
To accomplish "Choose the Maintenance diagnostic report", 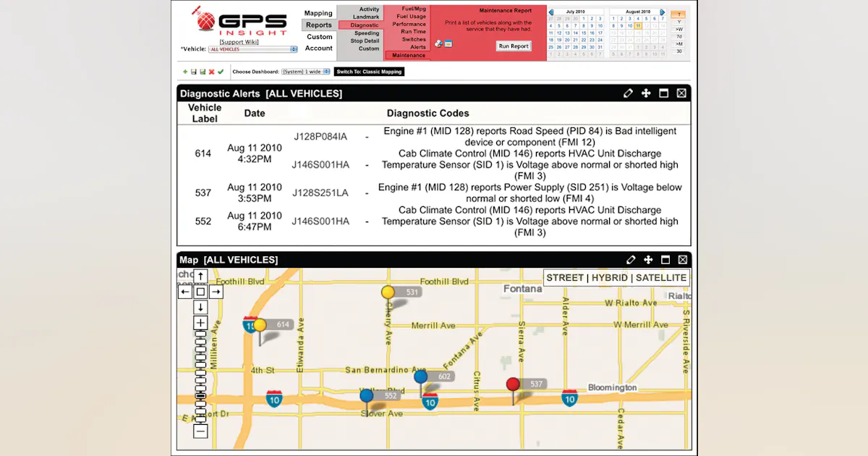I will point(409,55).
